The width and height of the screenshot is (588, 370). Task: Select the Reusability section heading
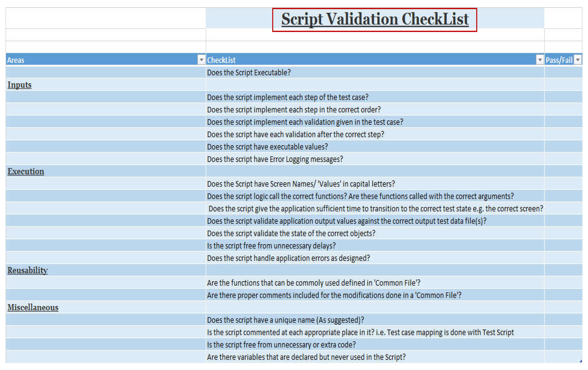click(x=27, y=270)
